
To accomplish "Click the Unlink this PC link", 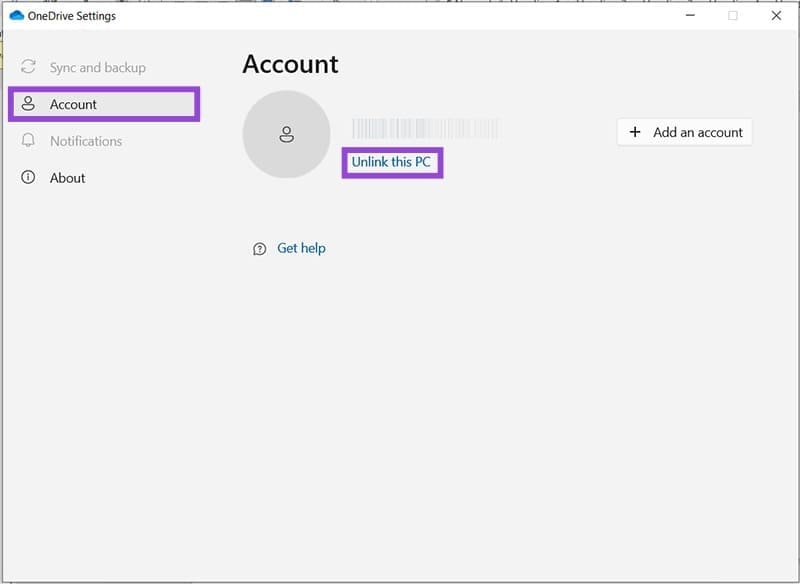I will pyautogui.click(x=392, y=162).
